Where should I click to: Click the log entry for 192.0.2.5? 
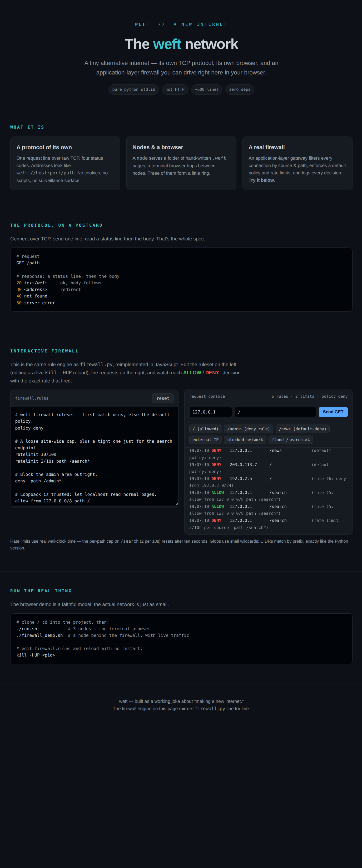pyautogui.click(x=268, y=482)
